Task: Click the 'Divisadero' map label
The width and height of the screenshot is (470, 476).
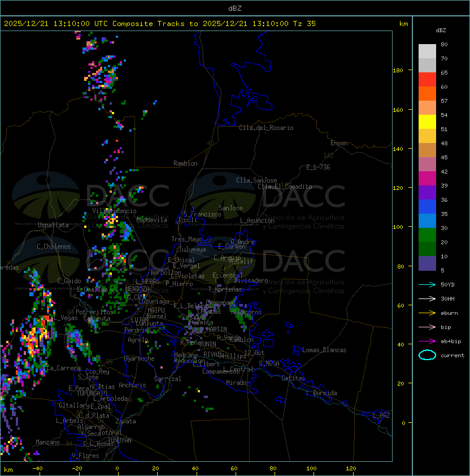Action: [251, 280]
